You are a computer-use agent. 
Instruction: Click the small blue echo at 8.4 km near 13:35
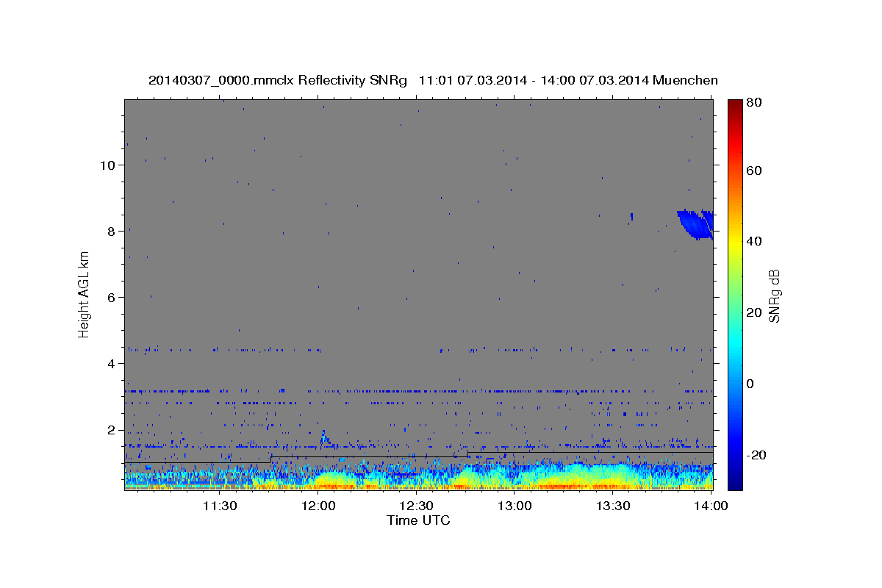(x=631, y=216)
